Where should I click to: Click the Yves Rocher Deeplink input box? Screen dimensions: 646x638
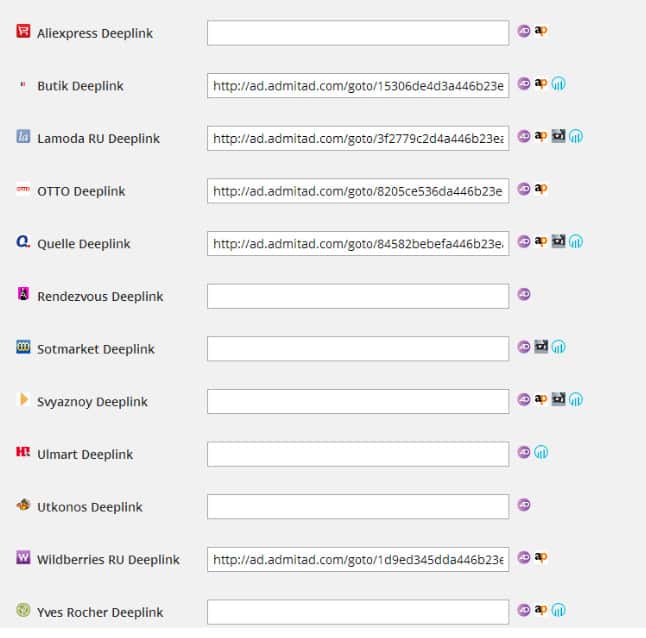click(x=358, y=612)
